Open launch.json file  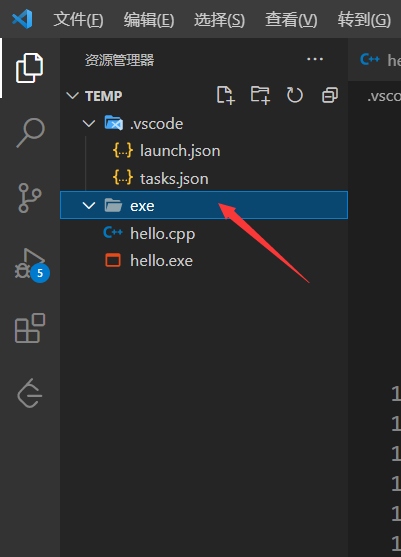(x=180, y=151)
